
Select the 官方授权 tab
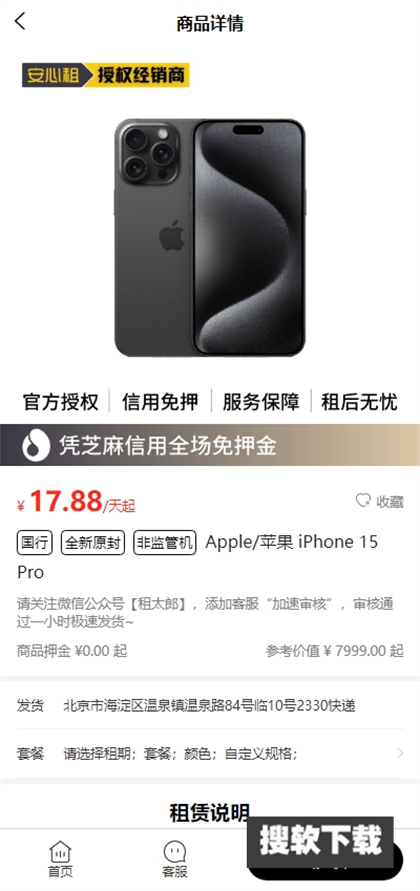click(61, 402)
